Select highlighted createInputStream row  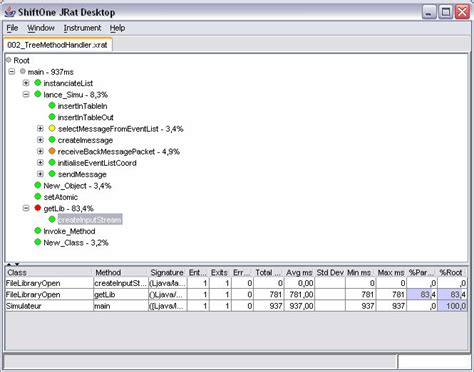click(x=90, y=220)
